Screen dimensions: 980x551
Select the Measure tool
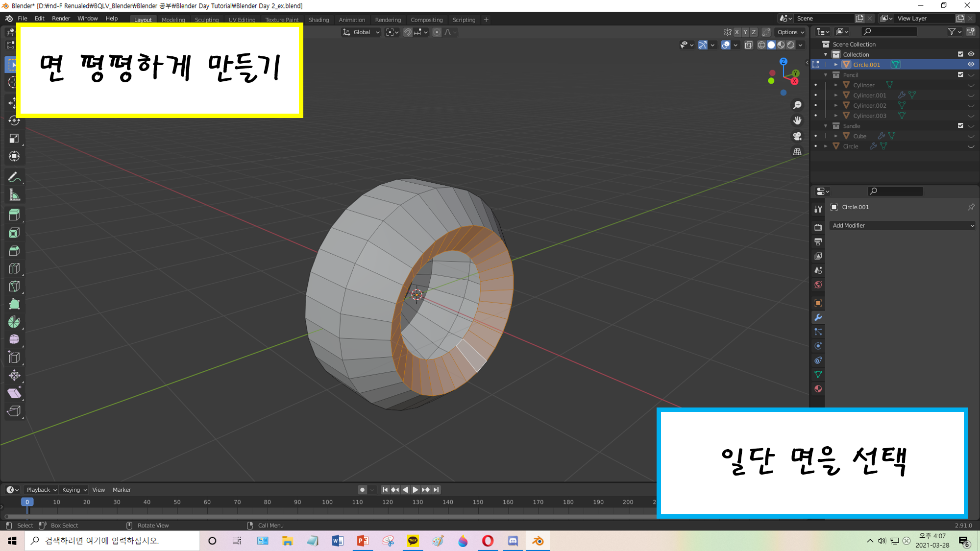14,195
